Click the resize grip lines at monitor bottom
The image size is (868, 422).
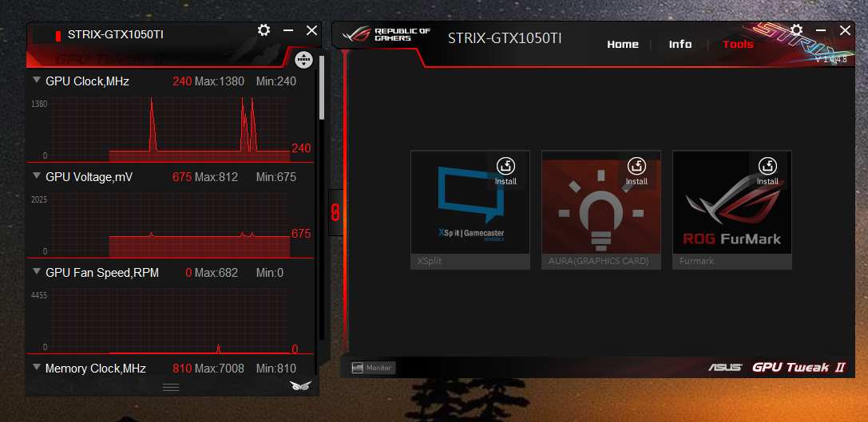171,387
